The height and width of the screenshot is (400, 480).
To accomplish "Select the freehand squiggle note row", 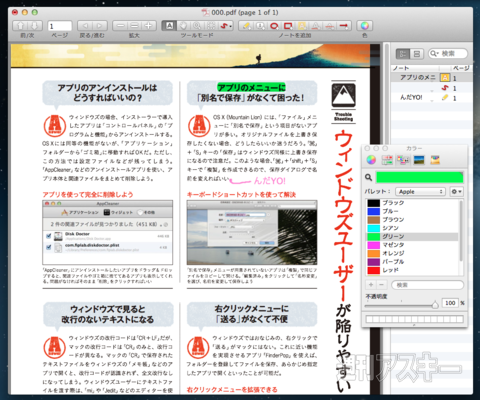I will 432,88.
